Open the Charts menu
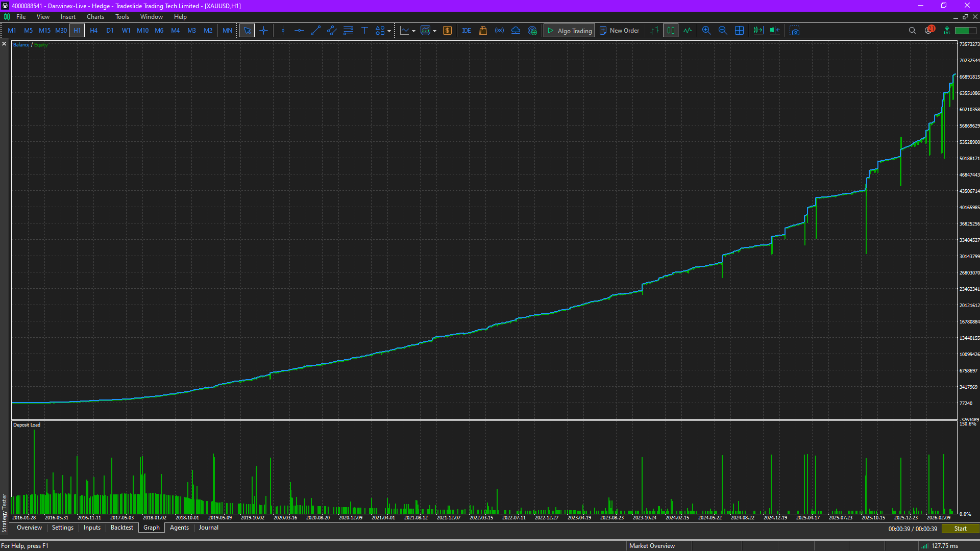980x551 pixels. click(95, 17)
